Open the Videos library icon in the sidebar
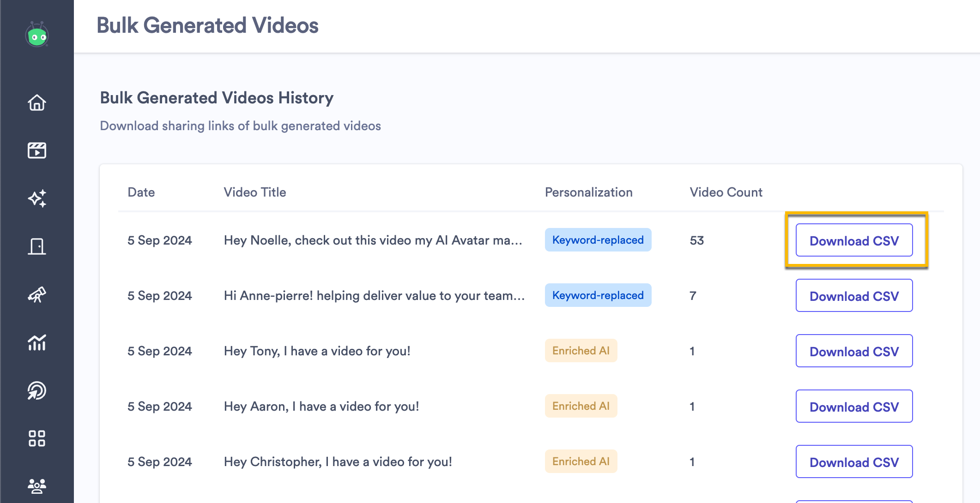 point(37,150)
